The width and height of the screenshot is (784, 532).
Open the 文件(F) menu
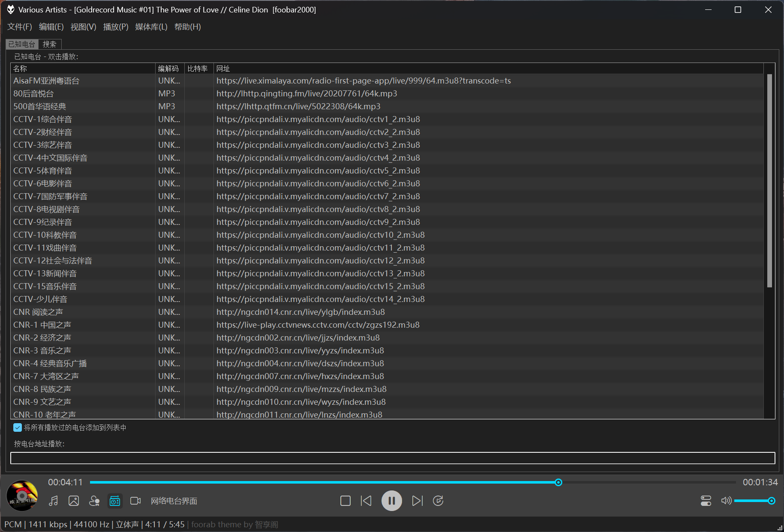coord(19,27)
